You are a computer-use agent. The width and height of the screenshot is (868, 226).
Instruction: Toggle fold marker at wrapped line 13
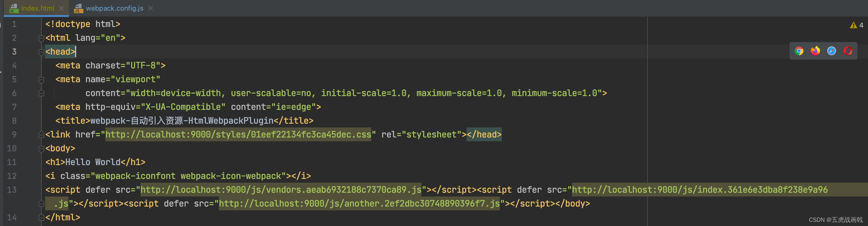pos(41,203)
